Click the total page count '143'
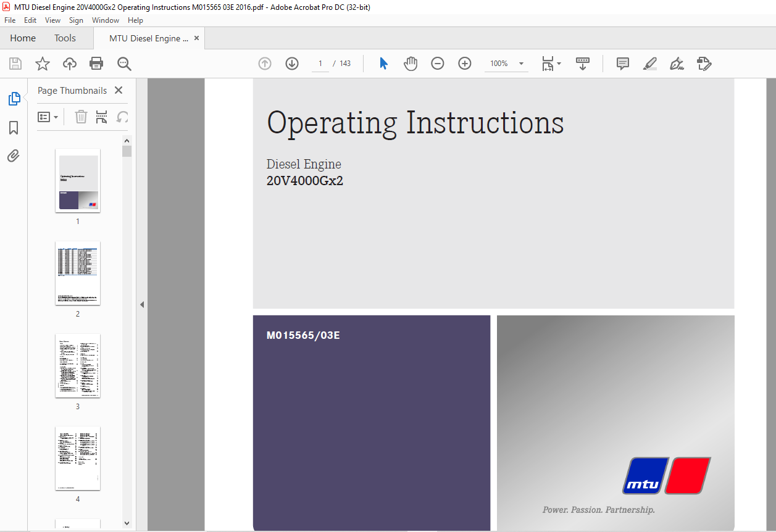 point(345,64)
